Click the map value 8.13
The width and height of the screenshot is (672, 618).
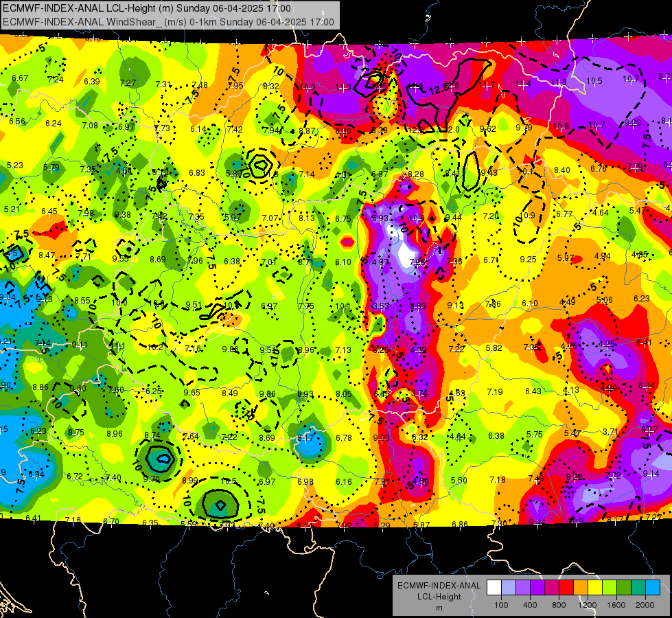click(x=306, y=218)
